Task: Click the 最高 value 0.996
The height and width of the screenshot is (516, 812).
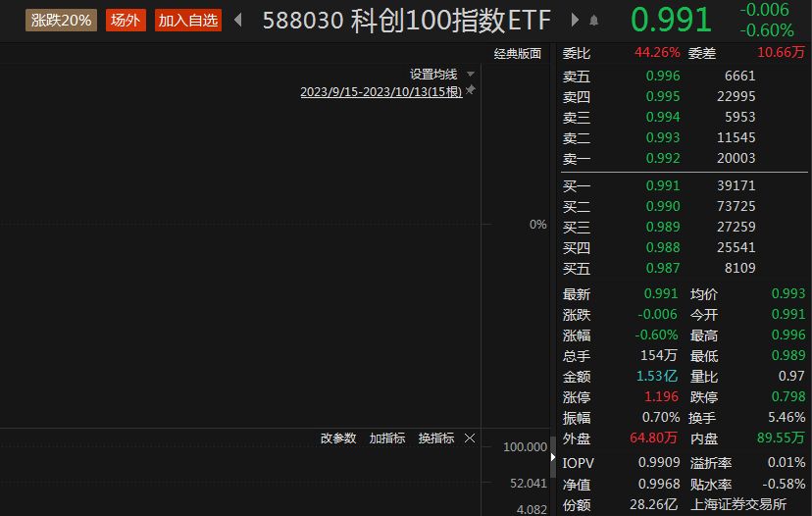Action: [788, 335]
